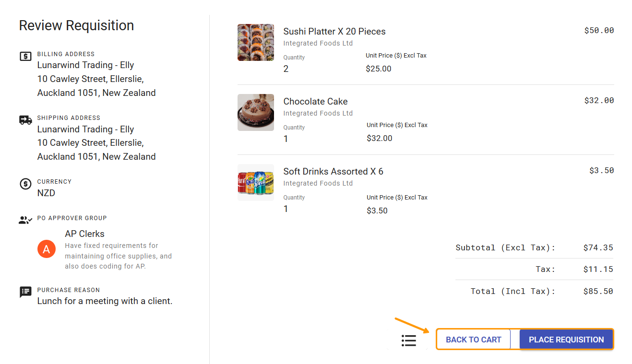This screenshot has width=632, height=364.
Task: Go back using Back to Cart button
Action: point(473,340)
